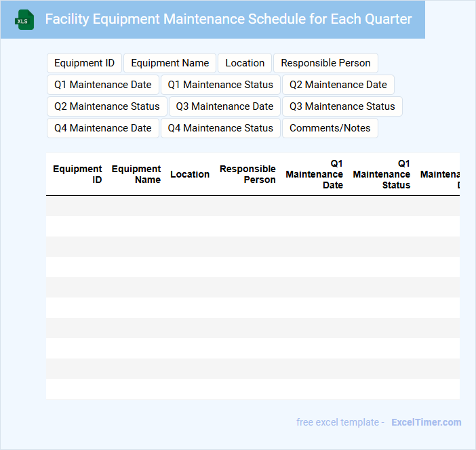The image size is (476, 450).
Task: Select the Q1 Maintenance Status tag
Action: point(220,85)
